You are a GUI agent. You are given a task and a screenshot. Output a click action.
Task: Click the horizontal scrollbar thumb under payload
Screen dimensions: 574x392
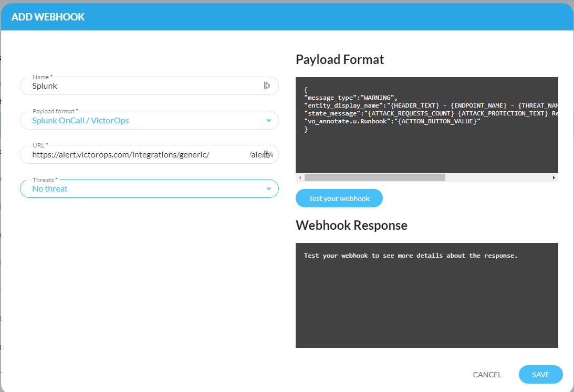[x=375, y=178]
